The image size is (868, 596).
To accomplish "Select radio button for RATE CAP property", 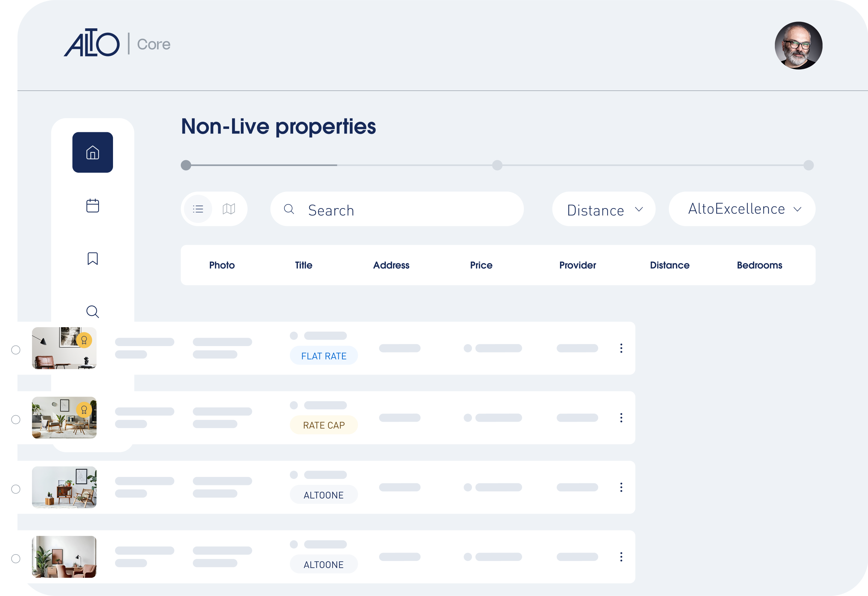I will 16,419.
